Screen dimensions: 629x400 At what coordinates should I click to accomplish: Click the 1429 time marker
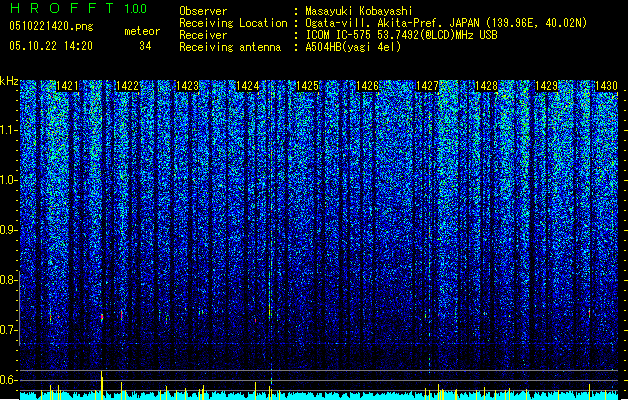click(x=547, y=86)
